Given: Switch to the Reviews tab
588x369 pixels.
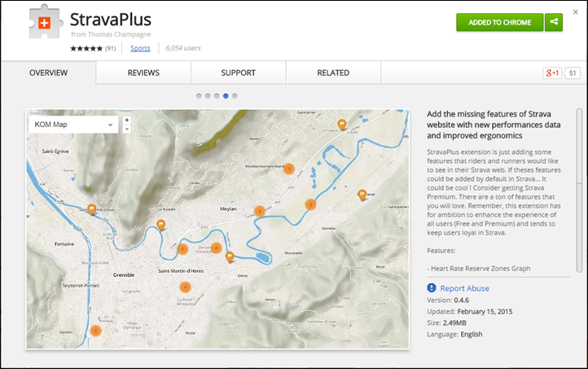Looking at the screenshot, I should click(x=143, y=72).
